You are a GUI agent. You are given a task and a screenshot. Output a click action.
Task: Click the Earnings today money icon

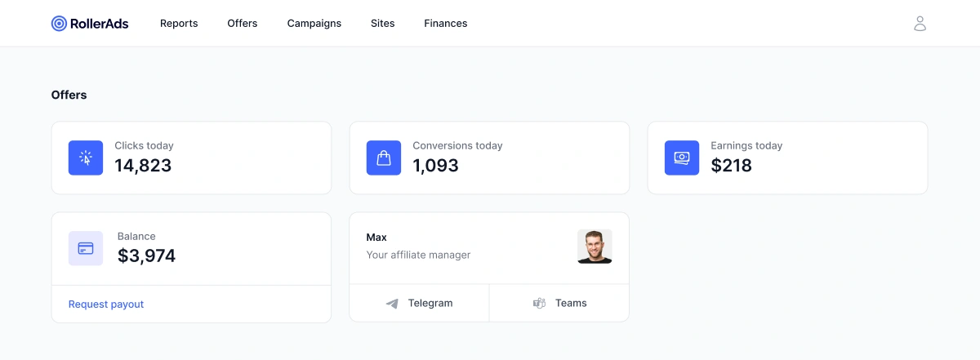(682, 158)
